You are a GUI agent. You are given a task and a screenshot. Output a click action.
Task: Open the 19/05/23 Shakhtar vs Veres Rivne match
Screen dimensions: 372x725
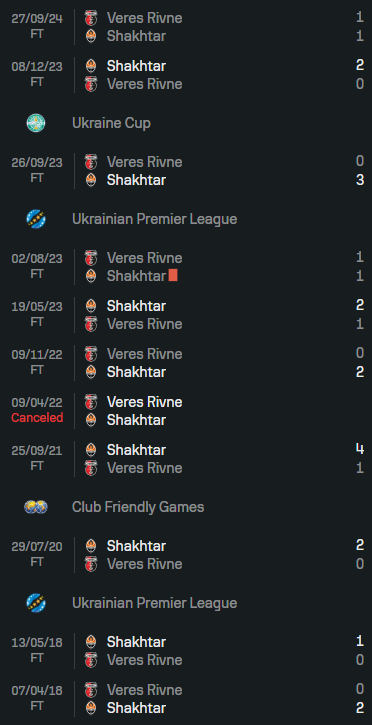click(x=186, y=315)
